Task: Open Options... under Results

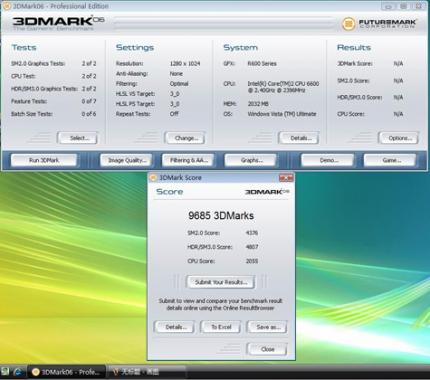Action: coord(398,138)
